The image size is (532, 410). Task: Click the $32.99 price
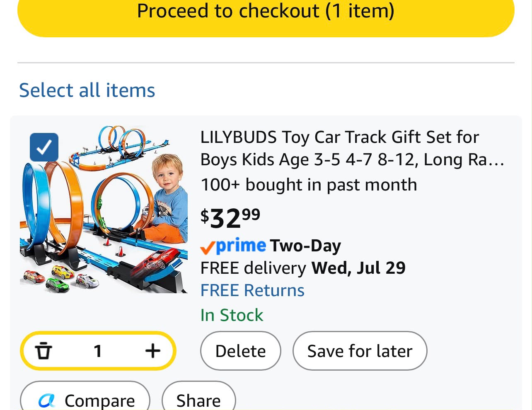[230, 217]
